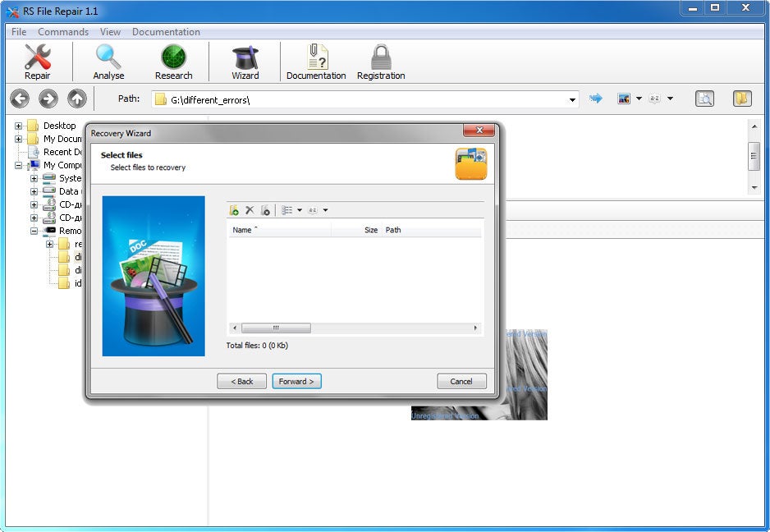The width and height of the screenshot is (770, 532).
Task: Click the main a-z sort icon
Action: (654, 99)
